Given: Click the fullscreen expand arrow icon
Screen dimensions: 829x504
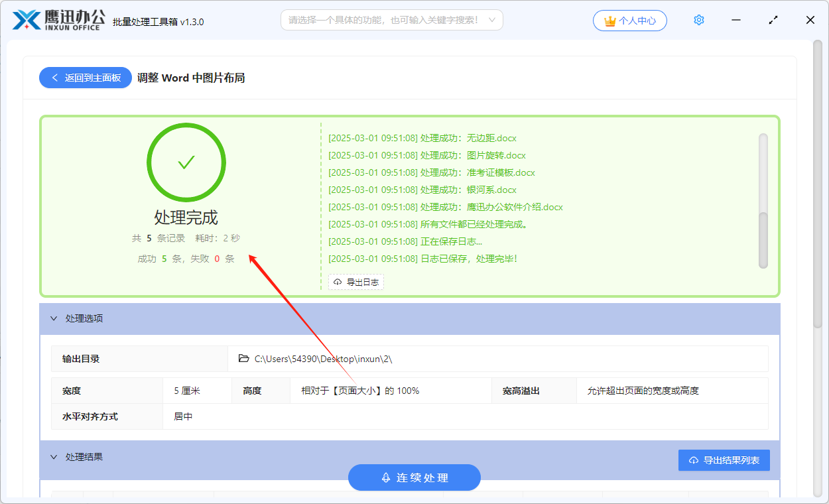Looking at the screenshot, I should point(773,20).
